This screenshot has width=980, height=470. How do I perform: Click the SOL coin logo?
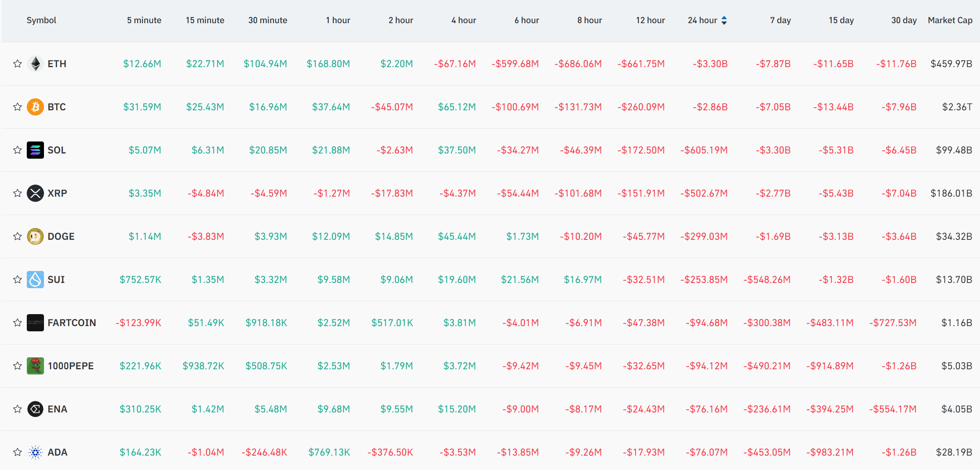pyautogui.click(x=35, y=150)
